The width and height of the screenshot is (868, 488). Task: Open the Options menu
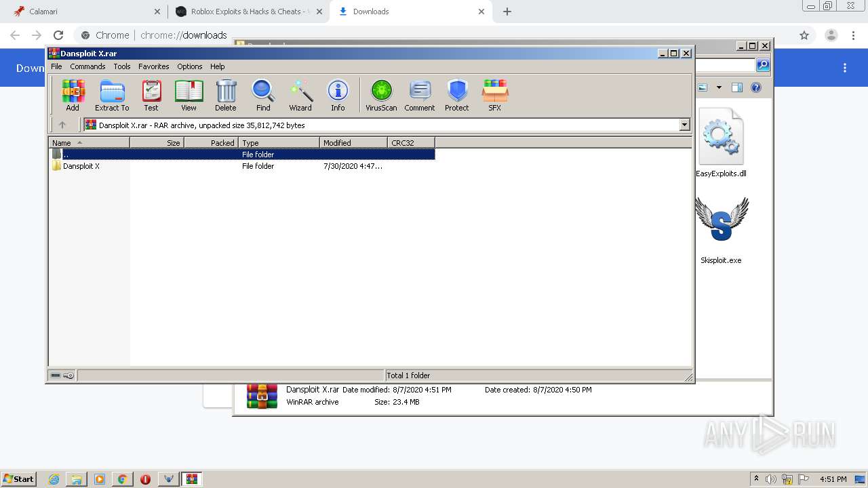(190, 66)
